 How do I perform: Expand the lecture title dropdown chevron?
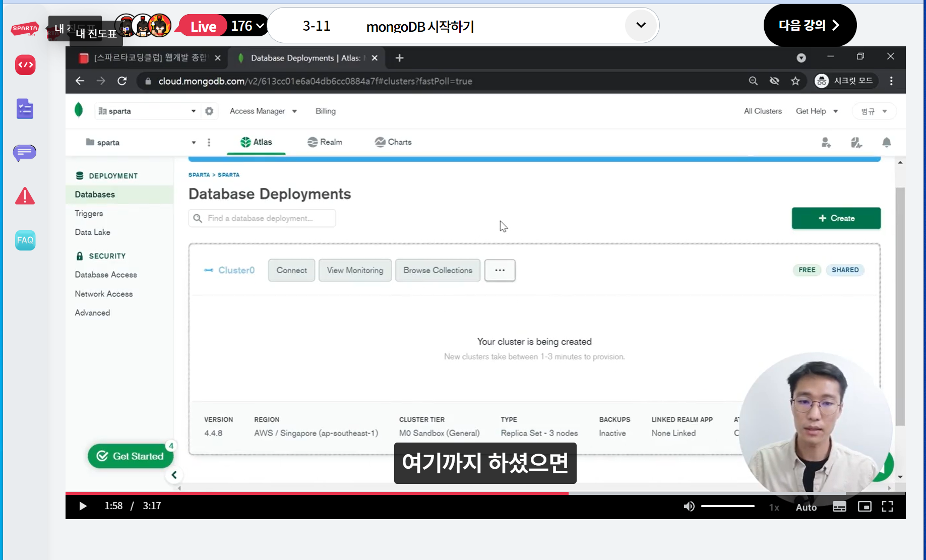tap(641, 25)
